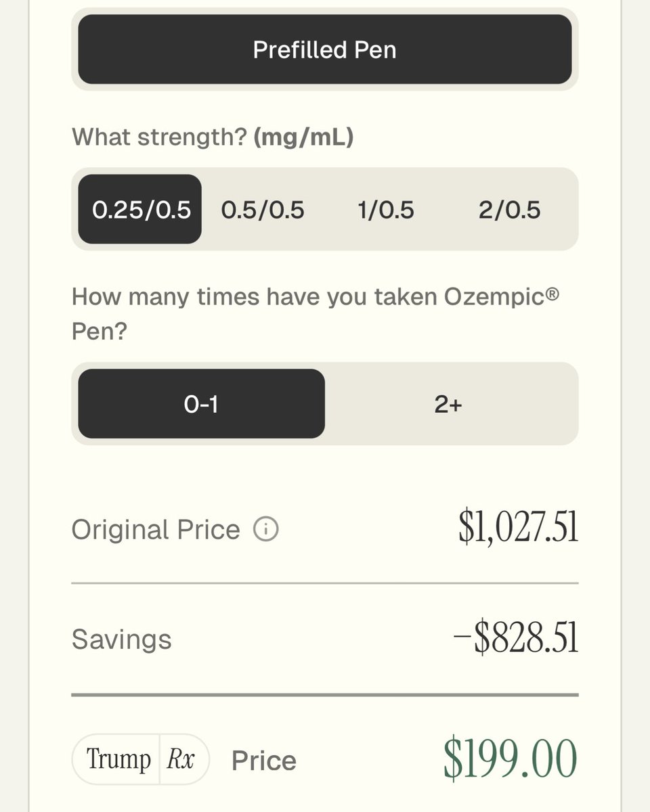
Task: Select the Prefilled Pen option
Action: 325,49
